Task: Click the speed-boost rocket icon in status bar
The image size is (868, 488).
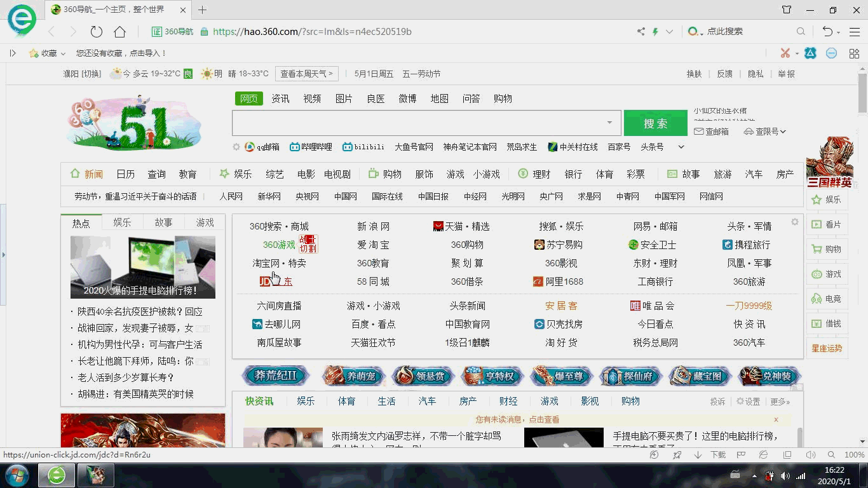Action: [x=677, y=455]
